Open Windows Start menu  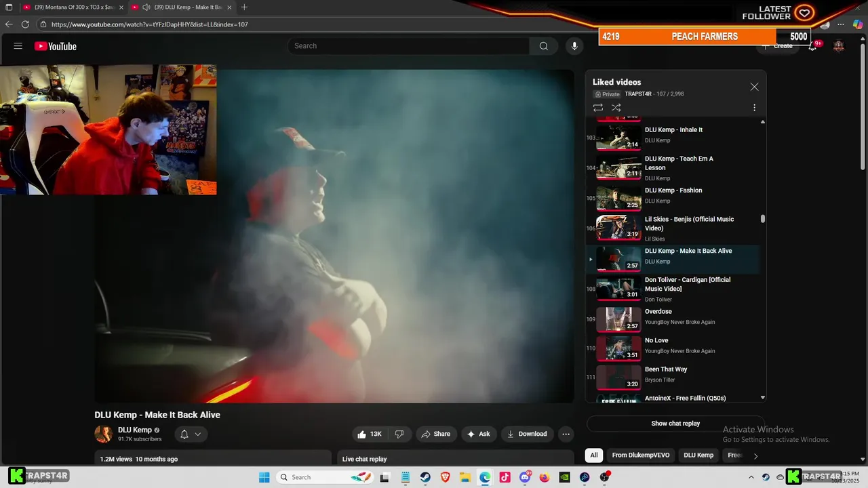click(264, 477)
